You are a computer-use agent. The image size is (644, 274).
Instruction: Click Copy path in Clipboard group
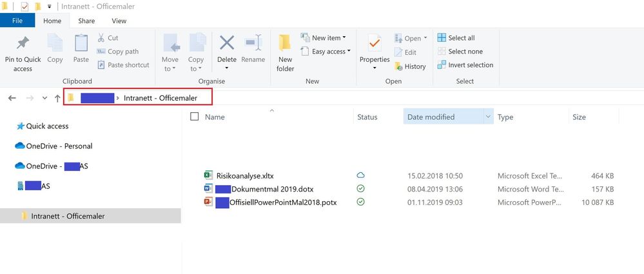[117, 52]
